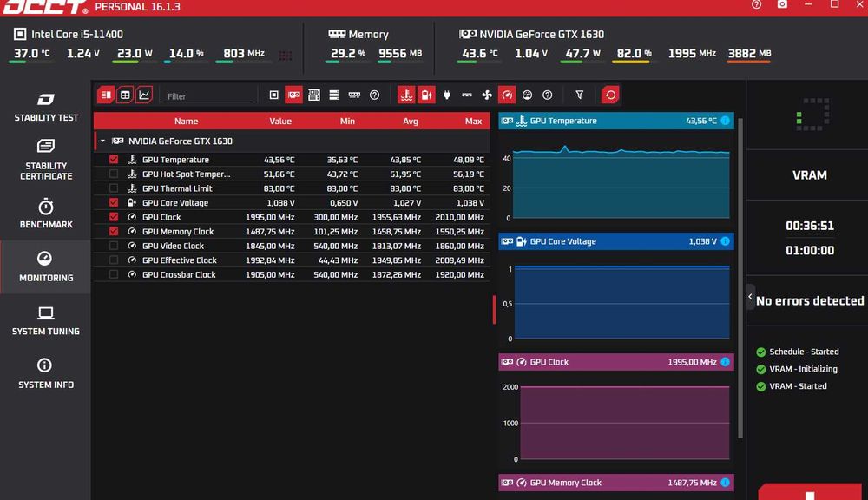Open the help question mark in title bar
Viewport: 868px width, 500px height.
(x=756, y=4)
